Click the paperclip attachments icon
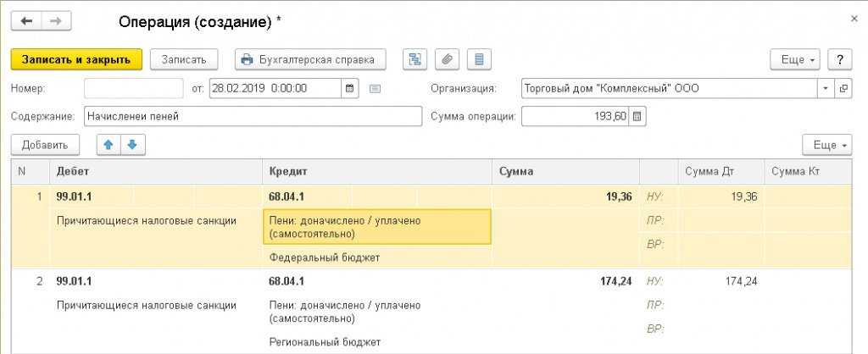The width and height of the screenshot is (868, 354). 447,59
